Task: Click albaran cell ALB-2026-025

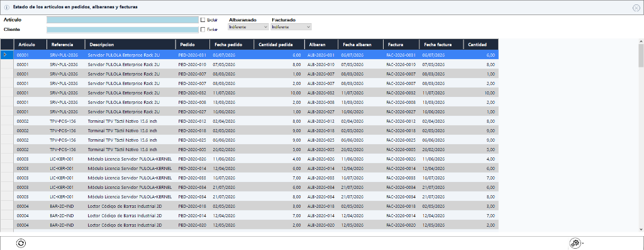Action: click(321, 140)
